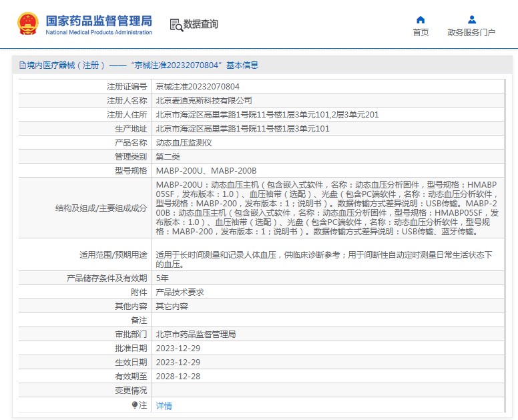Click the document icon before 境内医疗器械
The height and width of the screenshot is (420, 518).
[x=23, y=65]
